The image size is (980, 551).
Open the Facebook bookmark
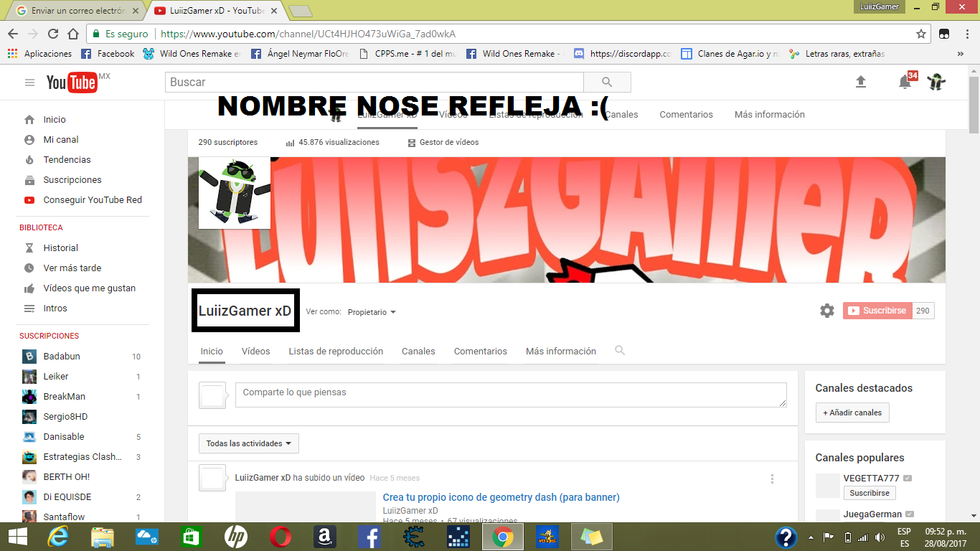click(x=108, y=54)
